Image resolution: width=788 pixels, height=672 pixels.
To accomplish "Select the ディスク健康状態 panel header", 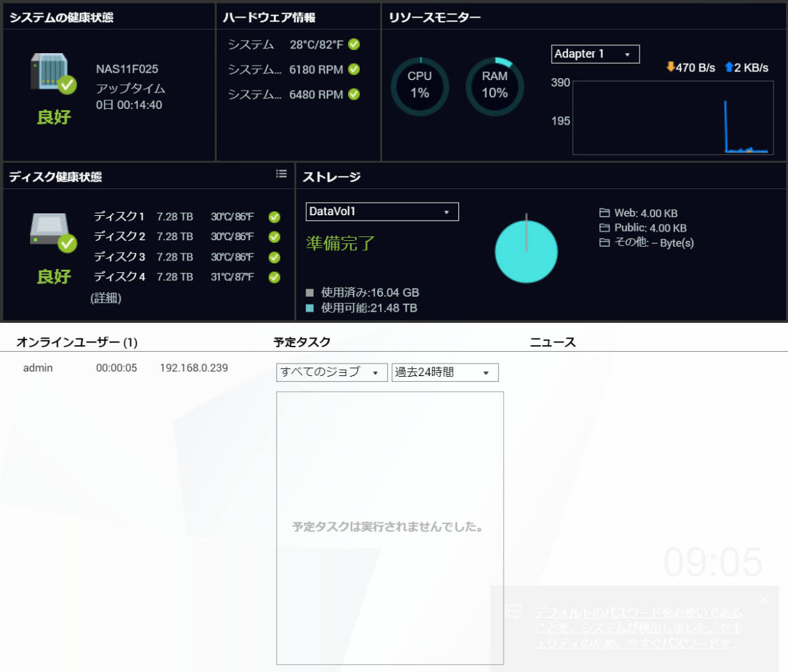I will tap(56, 177).
